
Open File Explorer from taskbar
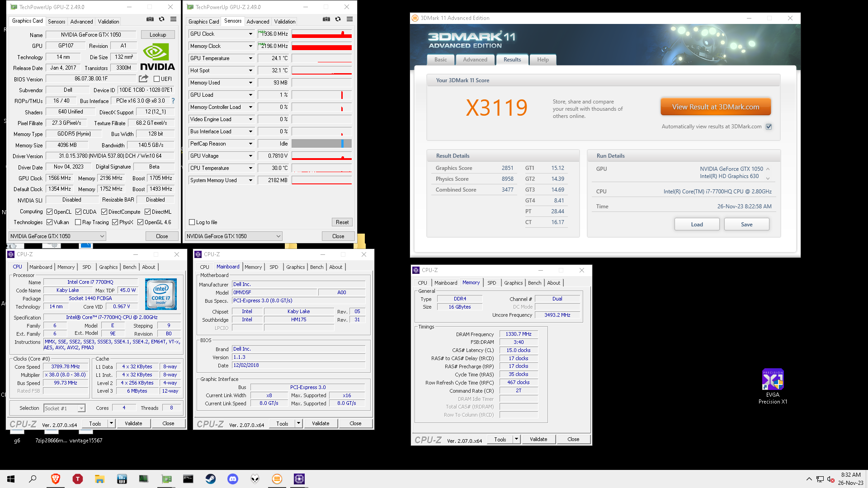click(99, 479)
